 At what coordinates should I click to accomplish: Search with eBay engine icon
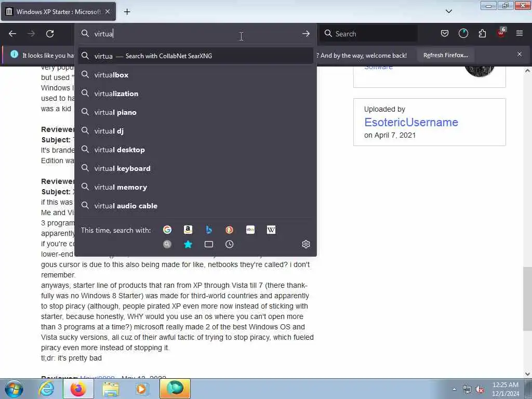[250, 230]
